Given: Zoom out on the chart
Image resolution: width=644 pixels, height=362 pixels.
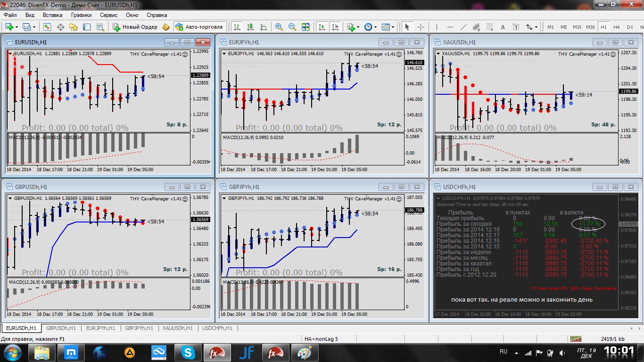Looking at the screenshot, I should 292,27.
